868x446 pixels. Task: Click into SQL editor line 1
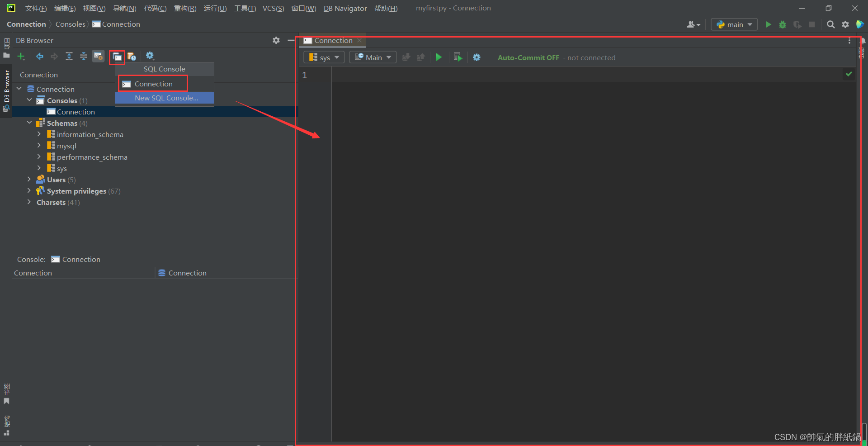(588, 75)
